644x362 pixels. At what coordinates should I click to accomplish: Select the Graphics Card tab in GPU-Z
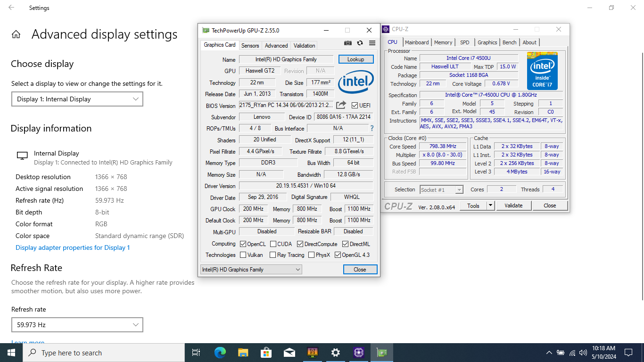click(x=220, y=45)
